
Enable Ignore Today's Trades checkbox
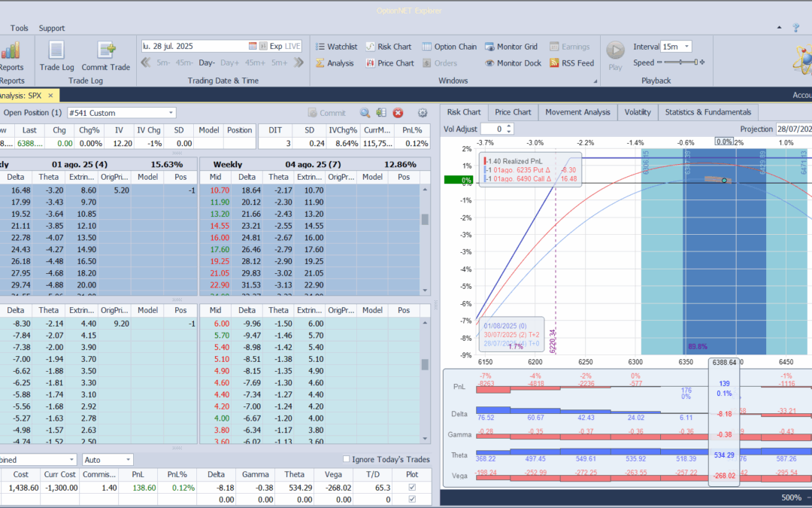click(x=346, y=459)
